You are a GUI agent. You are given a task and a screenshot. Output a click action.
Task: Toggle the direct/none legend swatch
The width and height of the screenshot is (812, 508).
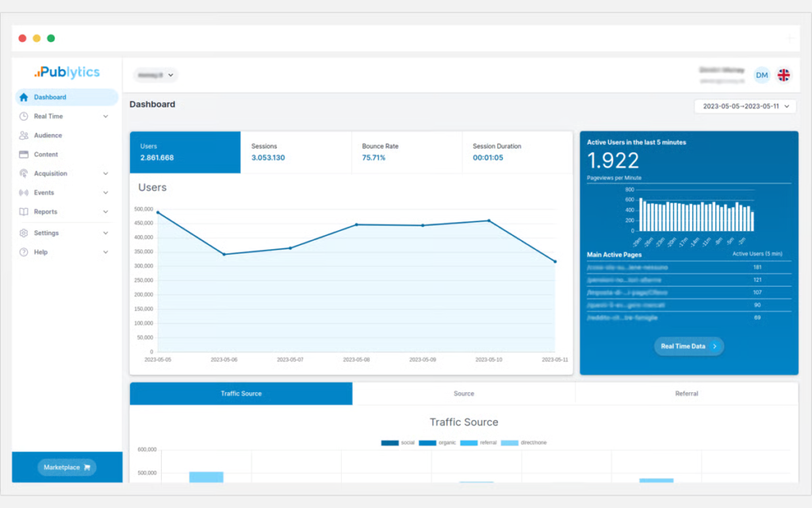(x=510, y=443)
